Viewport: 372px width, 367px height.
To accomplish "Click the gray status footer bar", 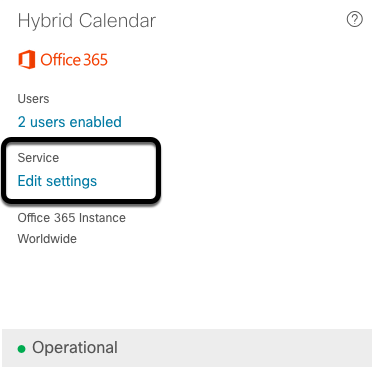I will point(187,348).
